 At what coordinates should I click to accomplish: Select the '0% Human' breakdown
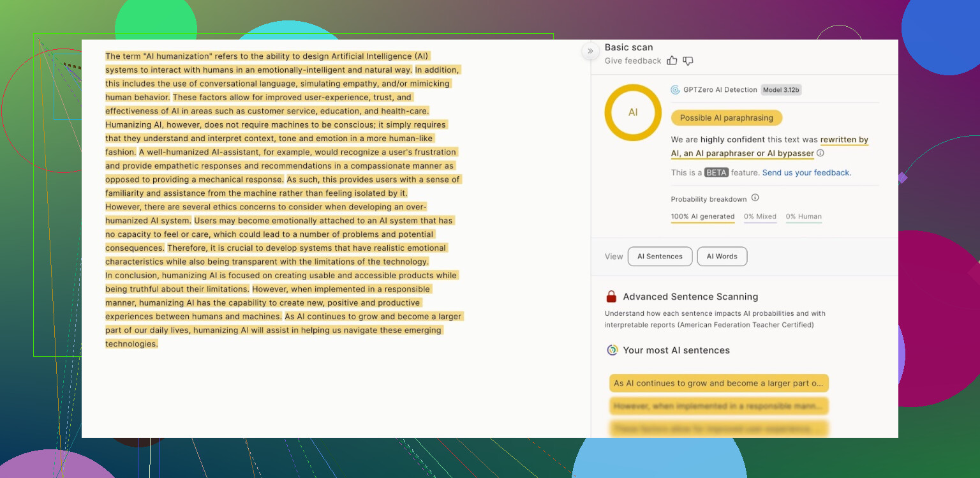[803, 216]
